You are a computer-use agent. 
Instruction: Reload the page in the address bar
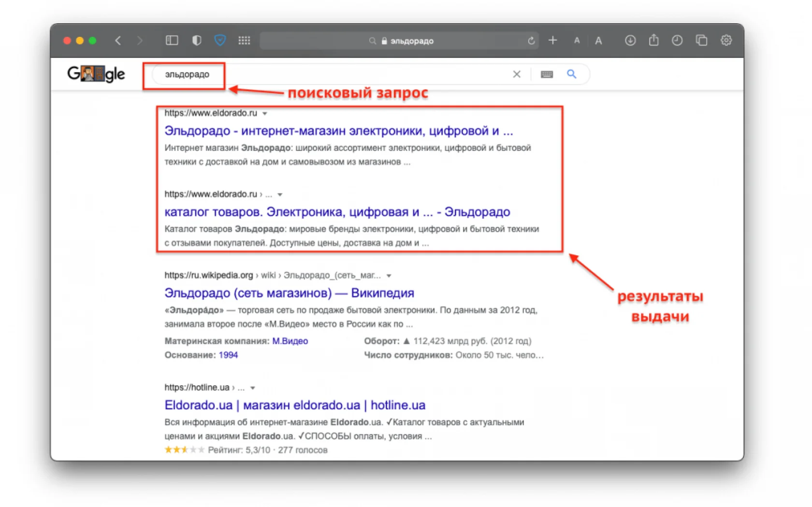coord(531,41)
